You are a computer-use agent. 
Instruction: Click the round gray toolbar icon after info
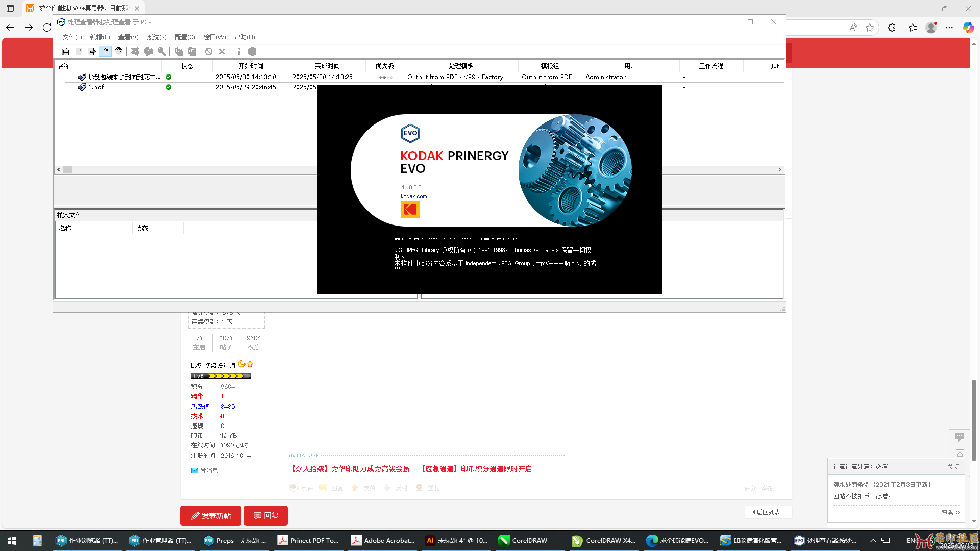[252, 52]
